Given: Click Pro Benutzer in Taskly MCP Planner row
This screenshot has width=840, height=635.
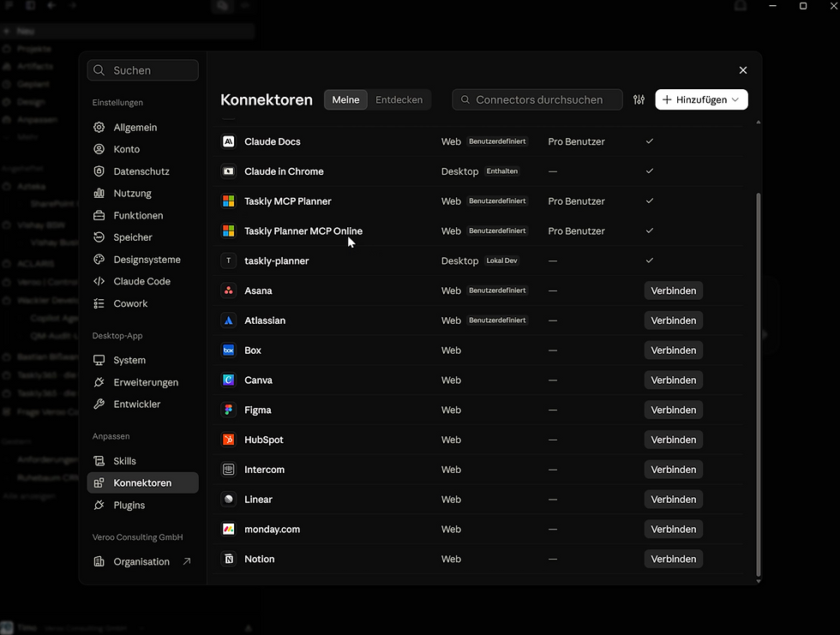Looking at the screenshot, I should click(576, 201).
